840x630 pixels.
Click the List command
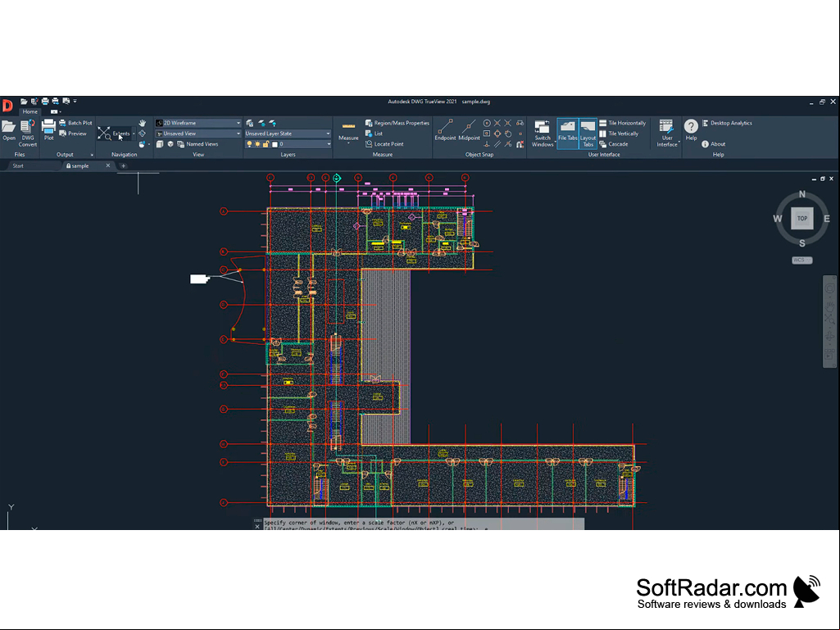click(x=374, y=134)
